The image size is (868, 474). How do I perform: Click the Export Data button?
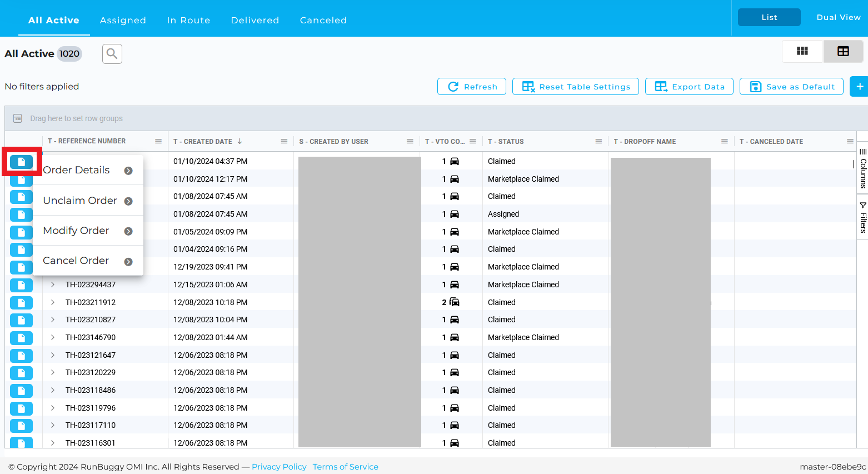click(689, 87)
